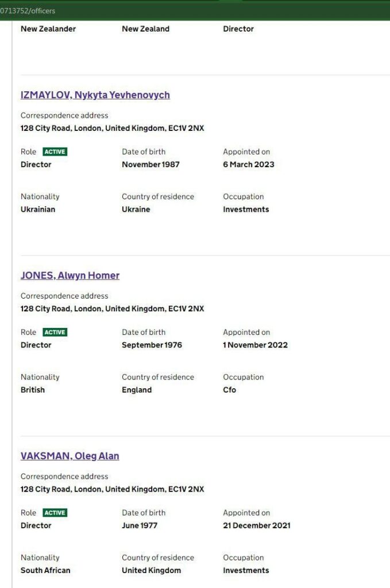Click the appointed date 1 November 2022
The width and height of the screenshot is (390, 588).
point(256,345)
